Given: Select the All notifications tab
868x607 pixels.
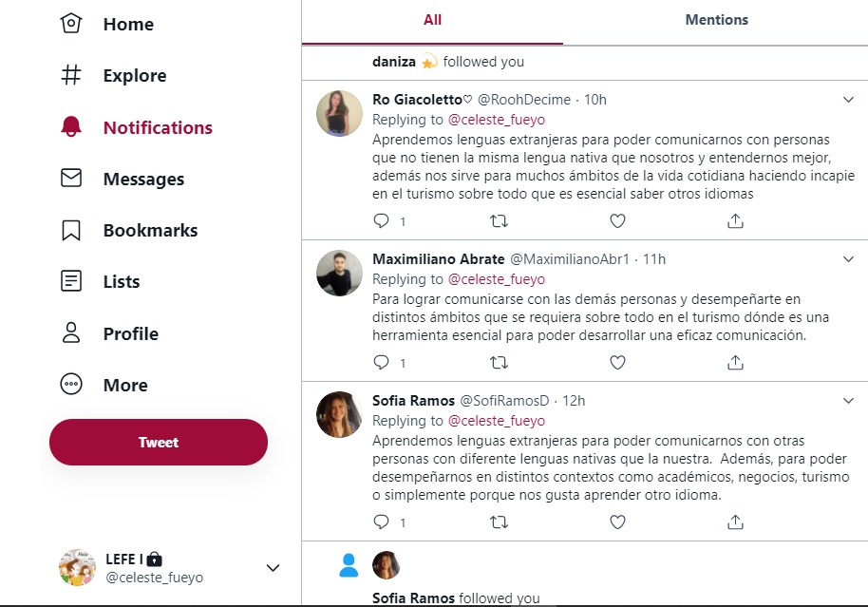Looking at the screenshot, I should point(432,20).
